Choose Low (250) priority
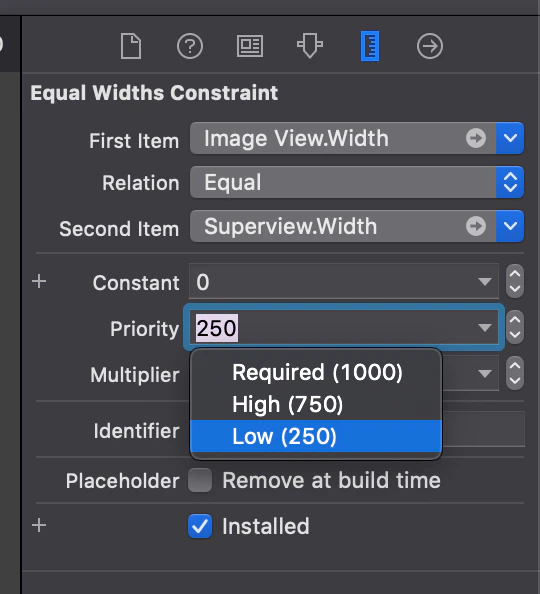540x594 pixels. coord(316,436)
